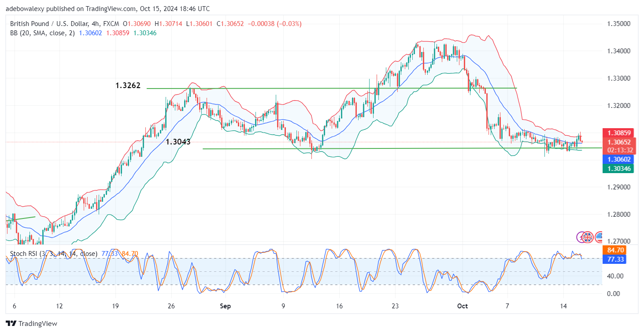Click the 19 date label on the time axis
The height and width of the screenshot is (333, 644).
point(116,306)
